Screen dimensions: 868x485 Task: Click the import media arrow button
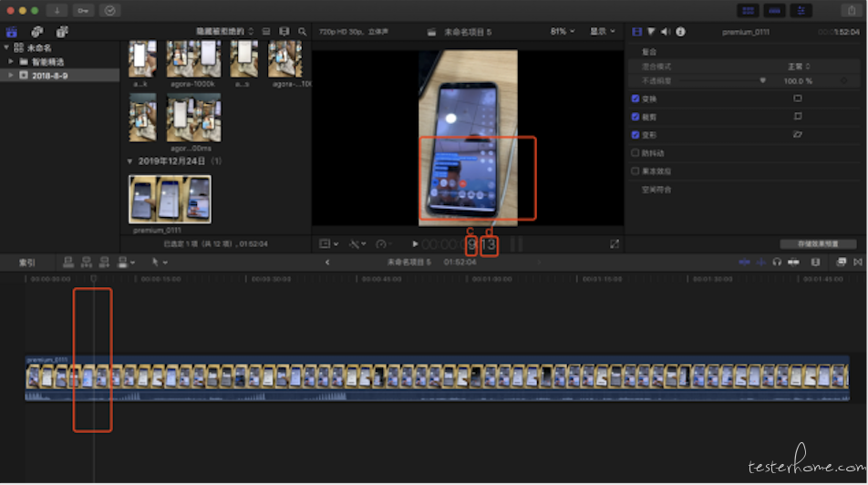57,11
